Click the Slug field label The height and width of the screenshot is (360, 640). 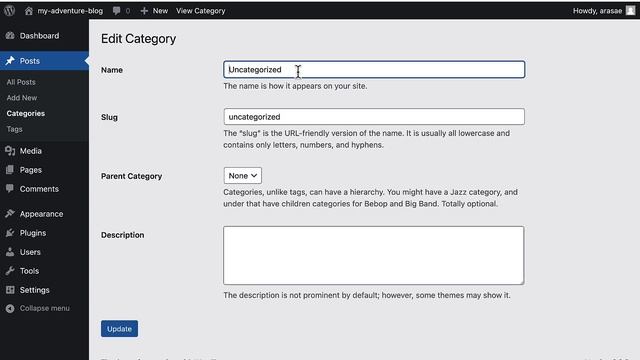coord(109,117)
